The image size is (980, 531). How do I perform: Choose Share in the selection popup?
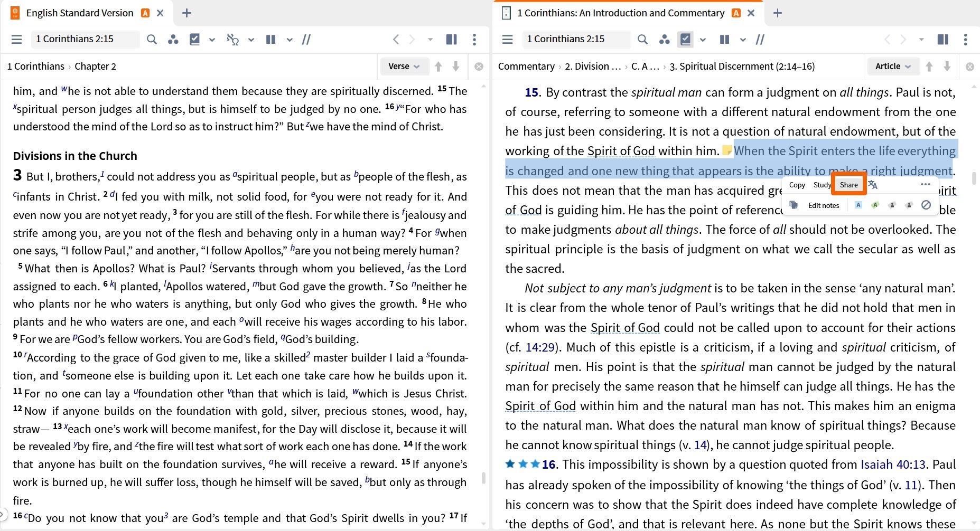coord(849,185)
